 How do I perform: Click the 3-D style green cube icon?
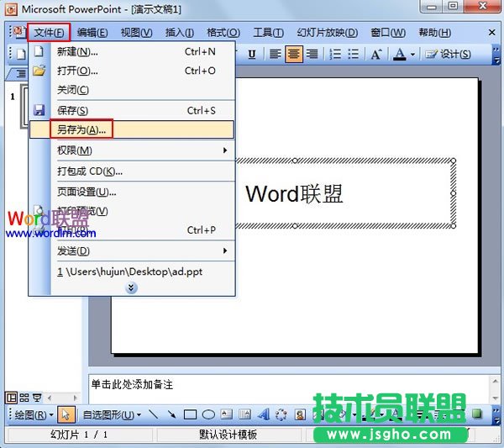477,414
